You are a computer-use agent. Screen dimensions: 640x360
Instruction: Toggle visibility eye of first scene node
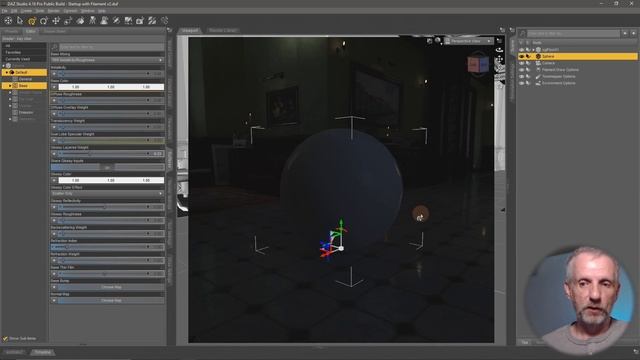click(521, 50)
